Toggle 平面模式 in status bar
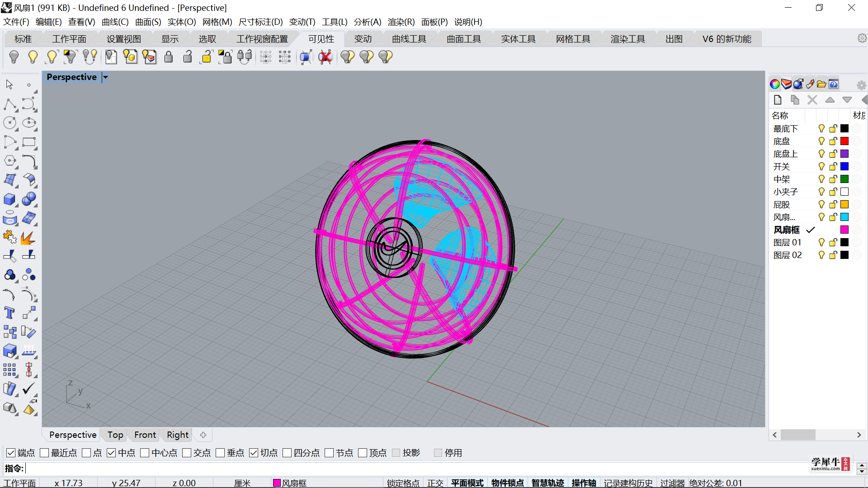868x488 pixels. click(x=467, y=483)
